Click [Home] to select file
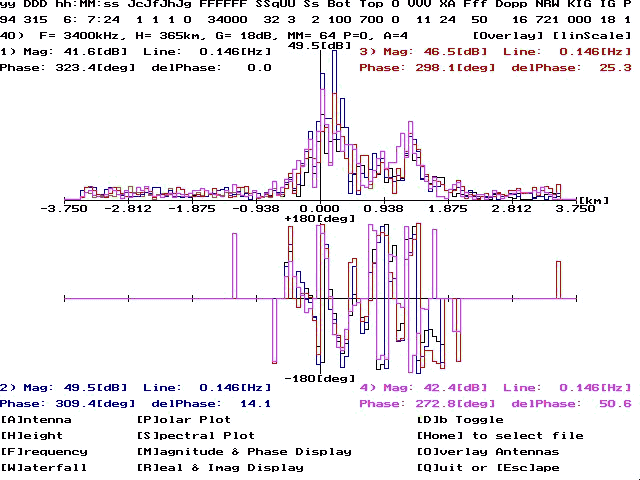This screenshot has height=480, width=640. (x=500, y=436)
